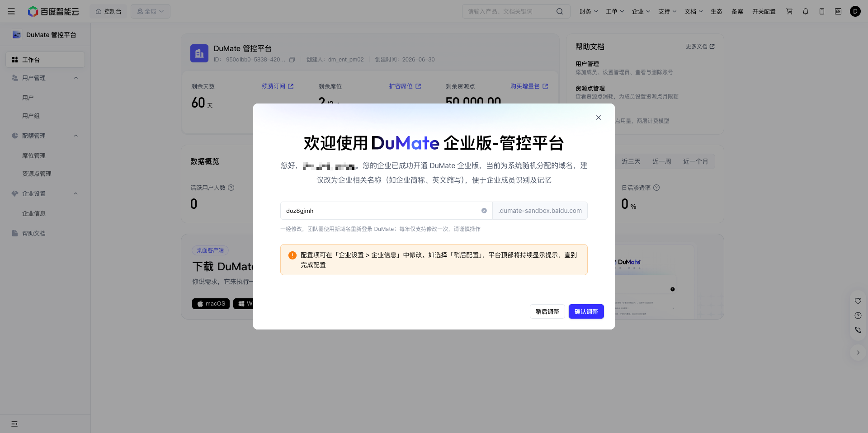Expand the 工单 menu
This screenshot has width=868, height=433.
tap(615, 11)
